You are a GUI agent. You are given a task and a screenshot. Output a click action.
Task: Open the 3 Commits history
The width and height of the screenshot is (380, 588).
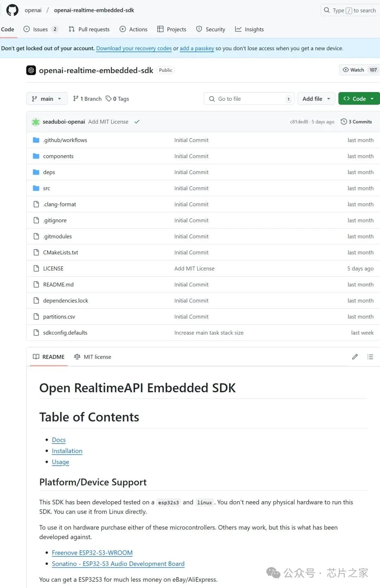point(356,122)
